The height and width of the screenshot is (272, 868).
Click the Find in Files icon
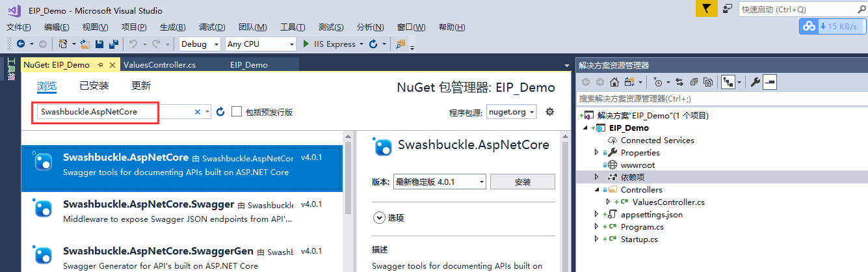click(401, 44)
